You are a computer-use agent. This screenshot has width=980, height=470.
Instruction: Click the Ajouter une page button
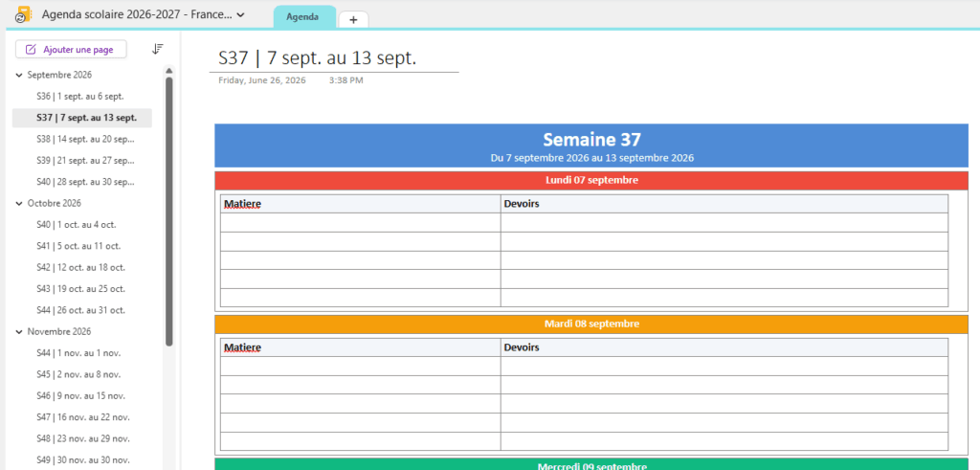(x=71, y=50)
